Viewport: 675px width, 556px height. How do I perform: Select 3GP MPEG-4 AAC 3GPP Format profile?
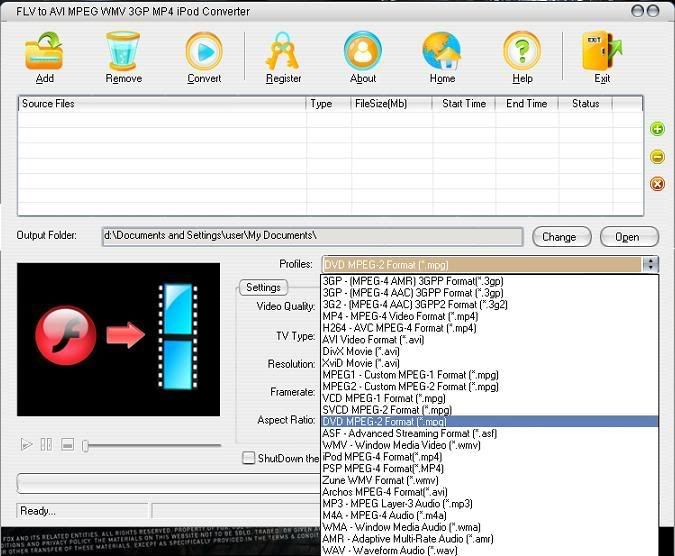pyautogui.click(x=489, y=293)
